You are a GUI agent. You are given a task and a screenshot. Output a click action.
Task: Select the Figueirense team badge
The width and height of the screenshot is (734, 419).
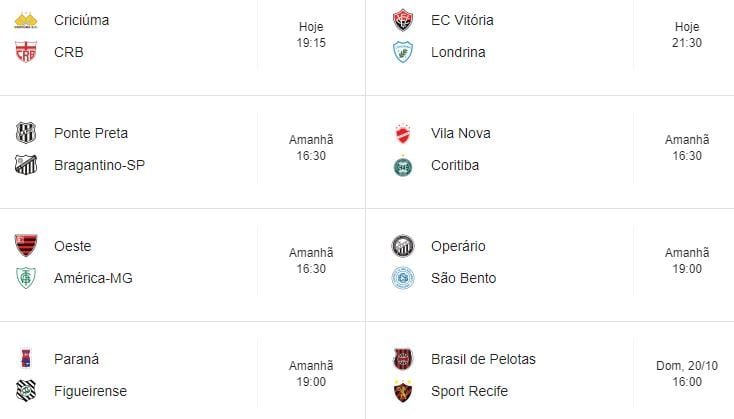(26, 391)
